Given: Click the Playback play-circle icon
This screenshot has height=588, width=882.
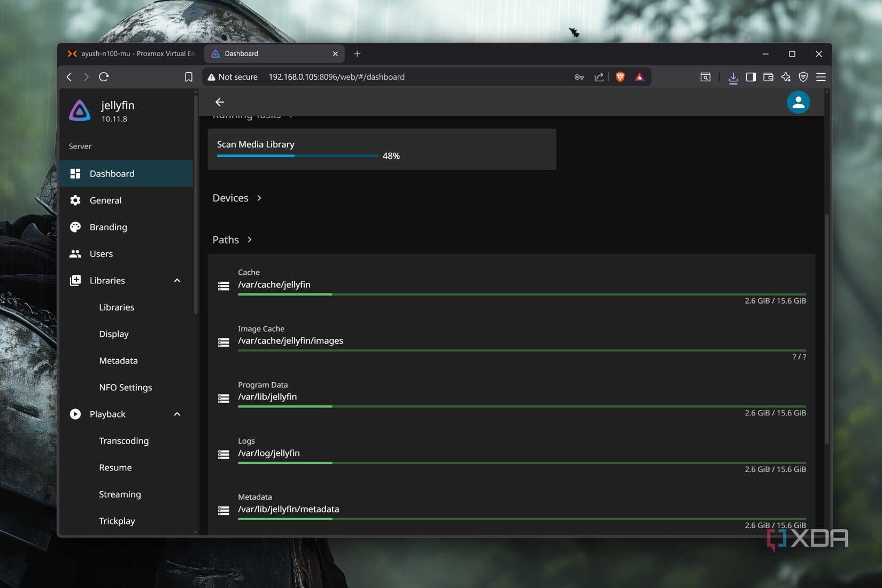Looking at the screenshot, I should (75, 414).
